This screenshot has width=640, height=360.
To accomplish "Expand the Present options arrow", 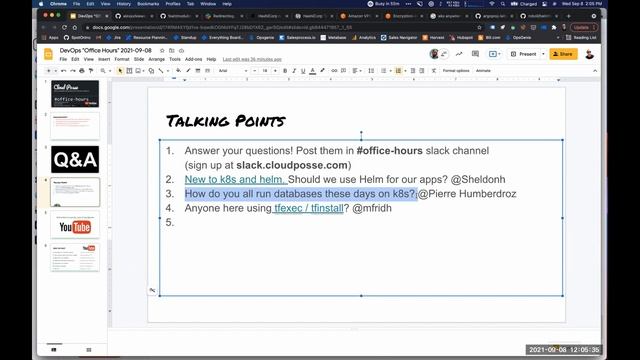I will point(543,54).
